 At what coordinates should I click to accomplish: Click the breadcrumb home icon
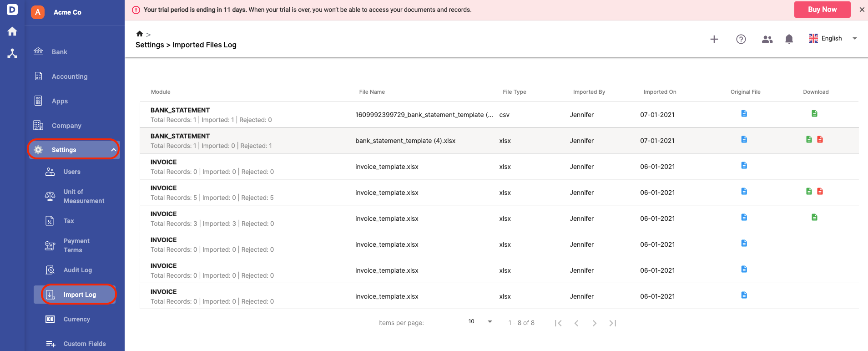click(140, 34)
